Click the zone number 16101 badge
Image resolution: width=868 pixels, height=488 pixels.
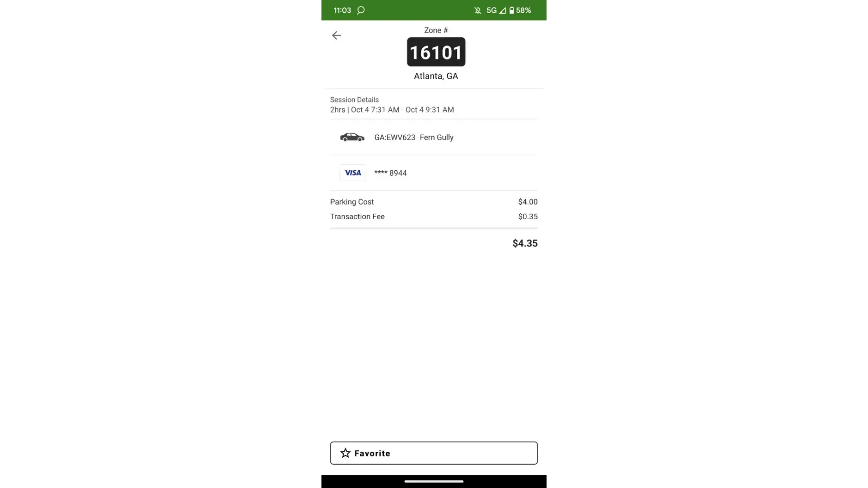[436, 52]
